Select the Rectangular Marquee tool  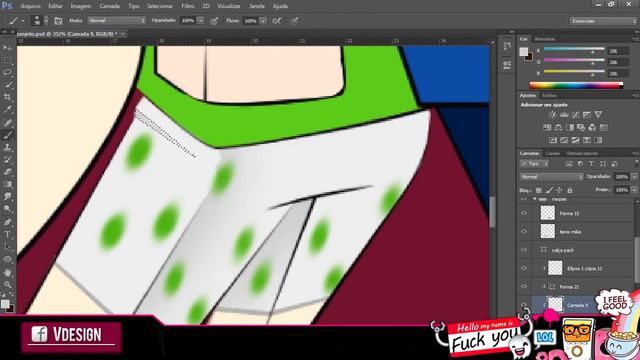[x=7, y=60]
